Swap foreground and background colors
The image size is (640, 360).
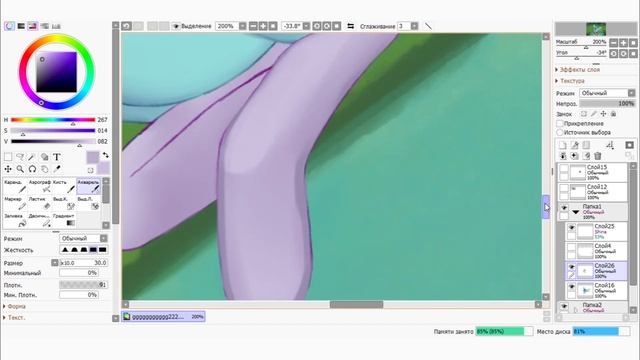(x=106, y=155)
